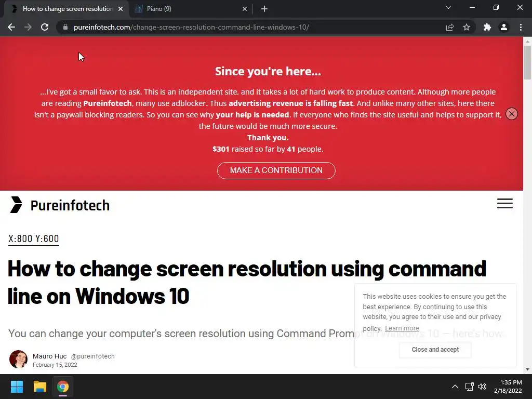Click the February 15, 2022 date
Screen dimensions: 532x399
[55, 365]
